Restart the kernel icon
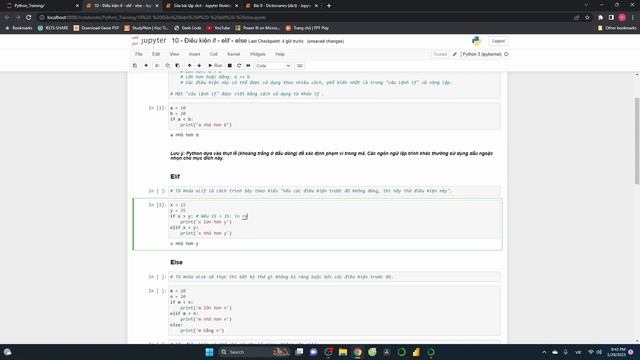This screenshot has width=640, height=360. point(239,66)
